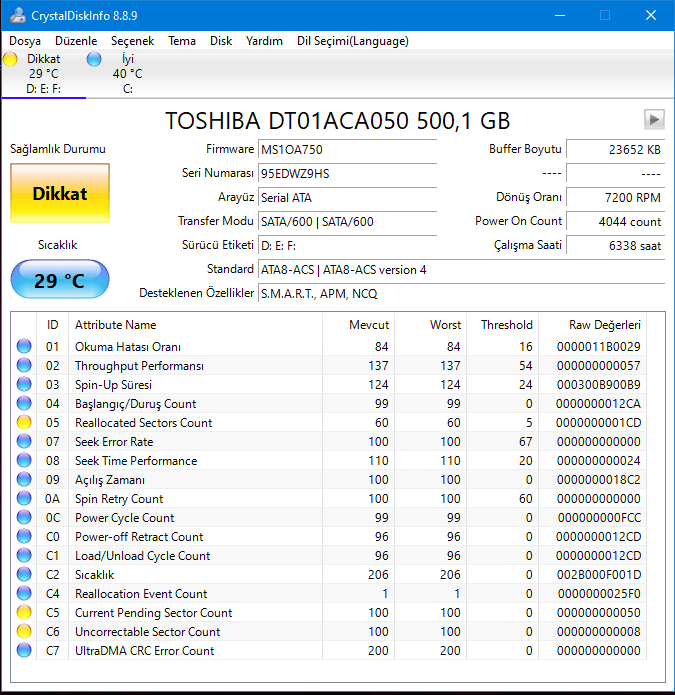Show the next disk with the arrow button
Image resolution: width=675 pixels, height=695 pixels.
pos(654,120)
